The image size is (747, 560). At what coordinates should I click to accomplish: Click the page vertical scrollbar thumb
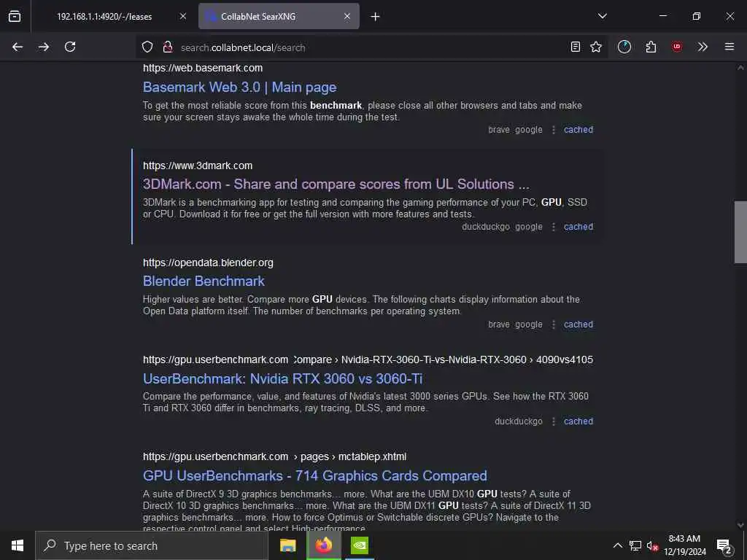point(740,232)
